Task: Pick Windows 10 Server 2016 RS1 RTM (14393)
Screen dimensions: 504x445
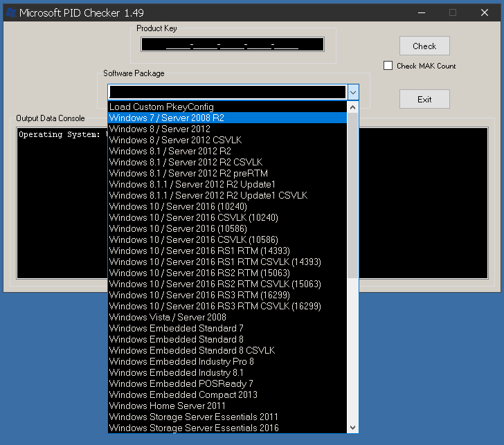Action: (227, 251)
